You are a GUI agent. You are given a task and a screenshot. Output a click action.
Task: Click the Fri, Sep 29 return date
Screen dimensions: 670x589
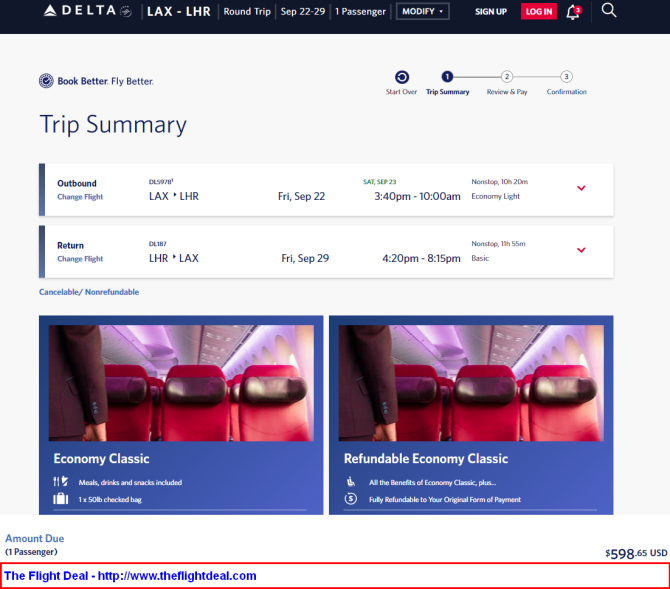[305, 258]
